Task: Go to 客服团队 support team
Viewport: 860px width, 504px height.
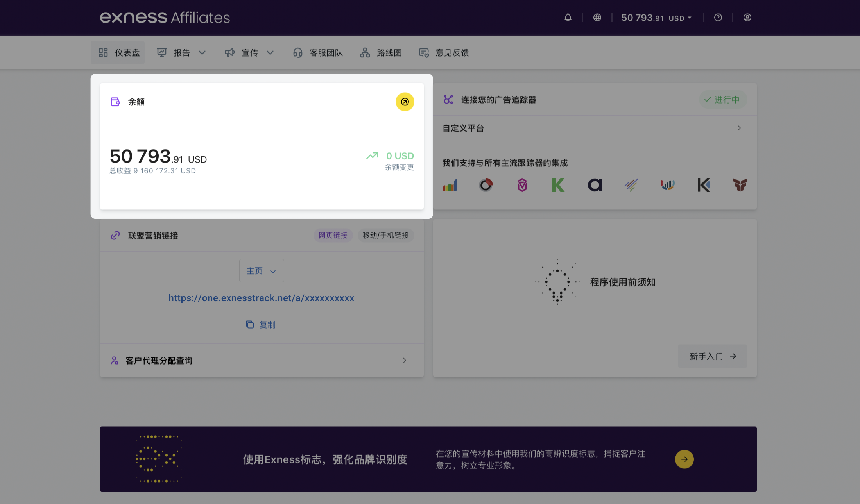Action: pos(318,53)
